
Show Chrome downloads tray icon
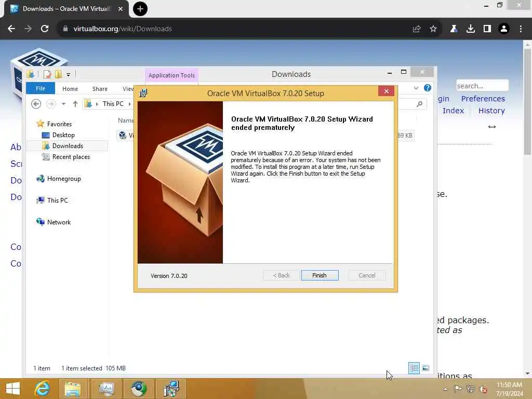coord(471,29)
